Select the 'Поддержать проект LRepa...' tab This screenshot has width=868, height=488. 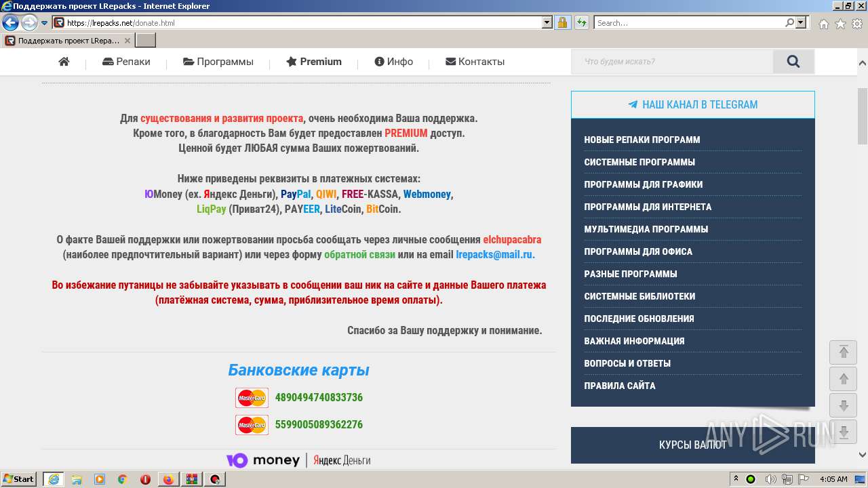(x=68, y=41)
